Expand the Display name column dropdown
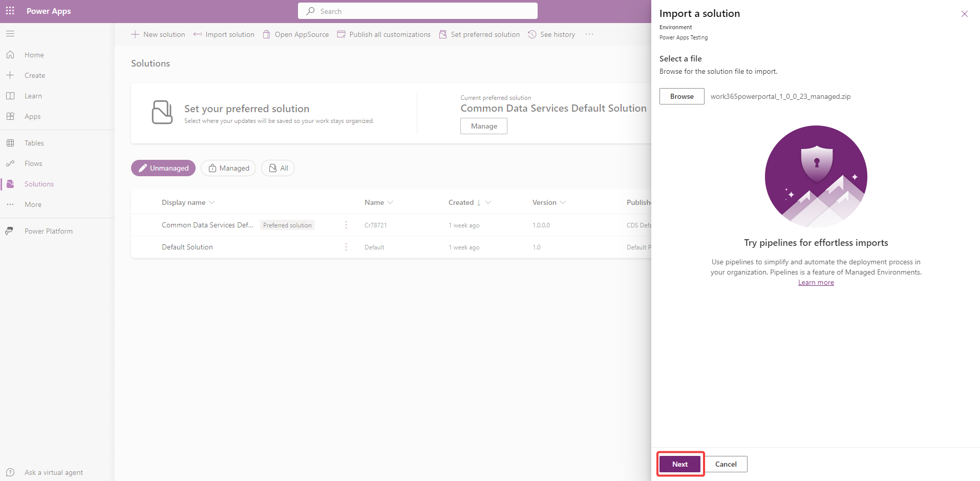This screenshot has width=980, height=481. [x=212, y=202]
